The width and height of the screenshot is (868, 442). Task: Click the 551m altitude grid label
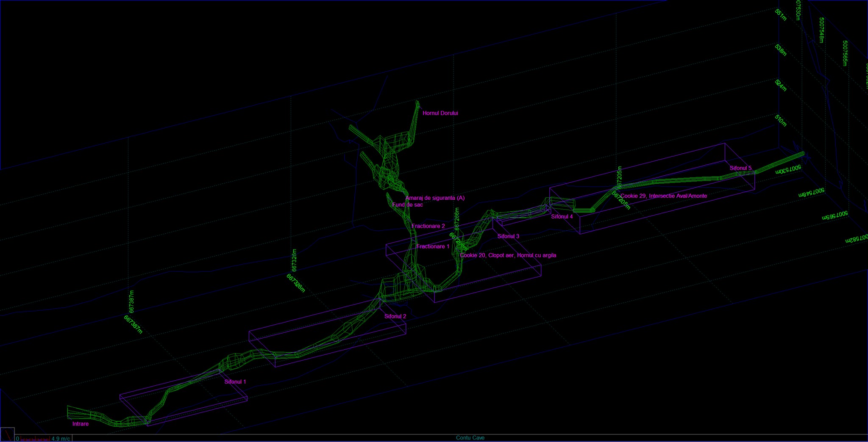coord(781,15)
